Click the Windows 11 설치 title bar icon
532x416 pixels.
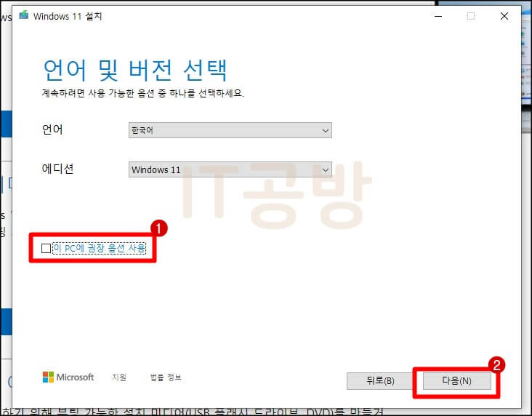[x=24, y=15]
